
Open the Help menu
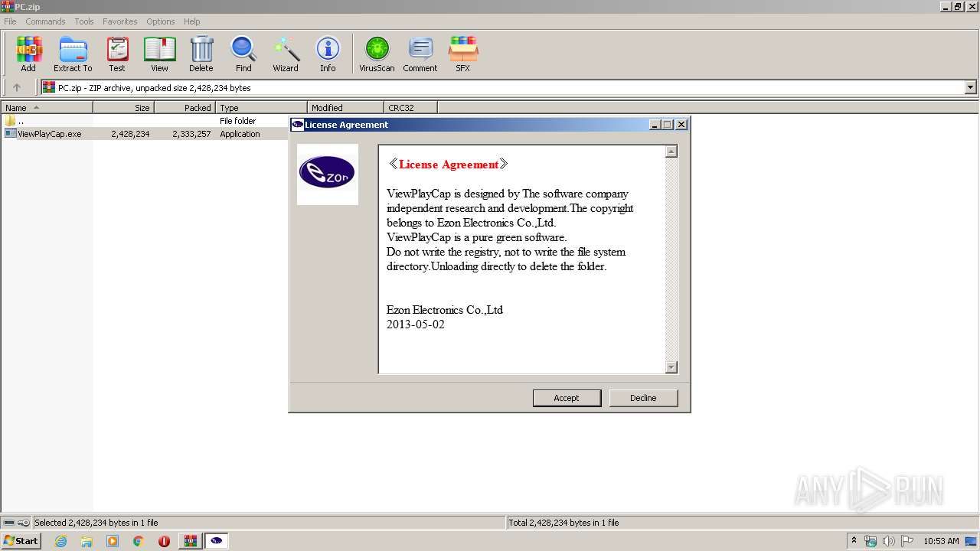click(x=192, y=21)
